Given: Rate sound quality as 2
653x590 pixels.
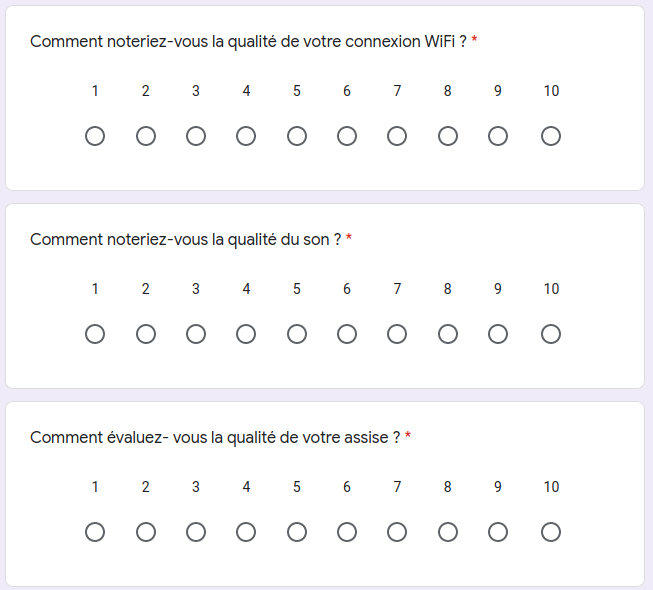Looking at the screenshot, I should click(x=146, y=334).
